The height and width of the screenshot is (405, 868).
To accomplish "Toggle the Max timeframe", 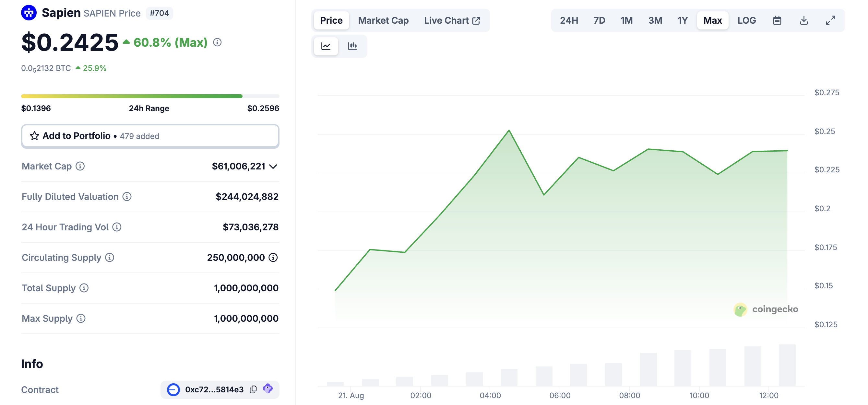I will 712,20.
